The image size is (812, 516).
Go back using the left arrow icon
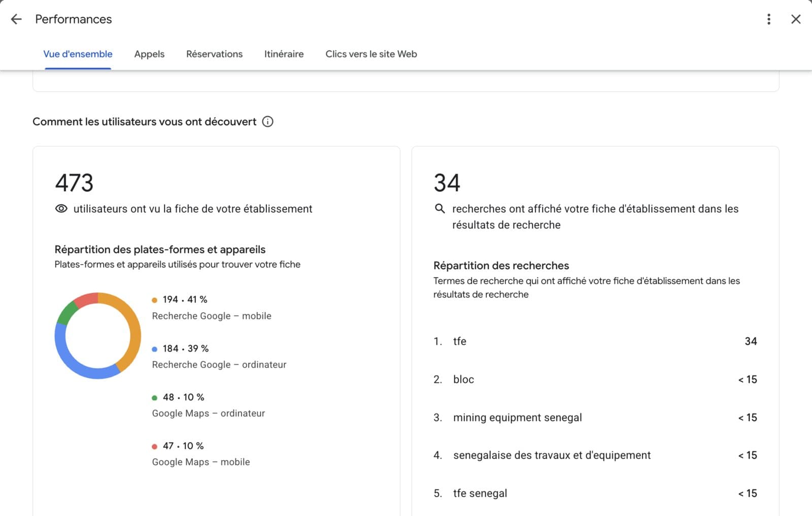[16, 19]
